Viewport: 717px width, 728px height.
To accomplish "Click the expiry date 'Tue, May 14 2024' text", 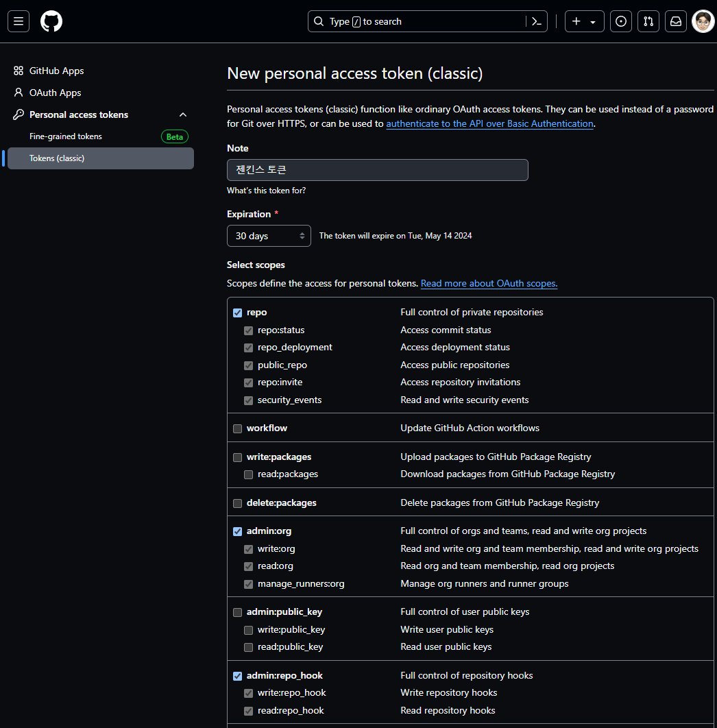I will click(440, 236).
